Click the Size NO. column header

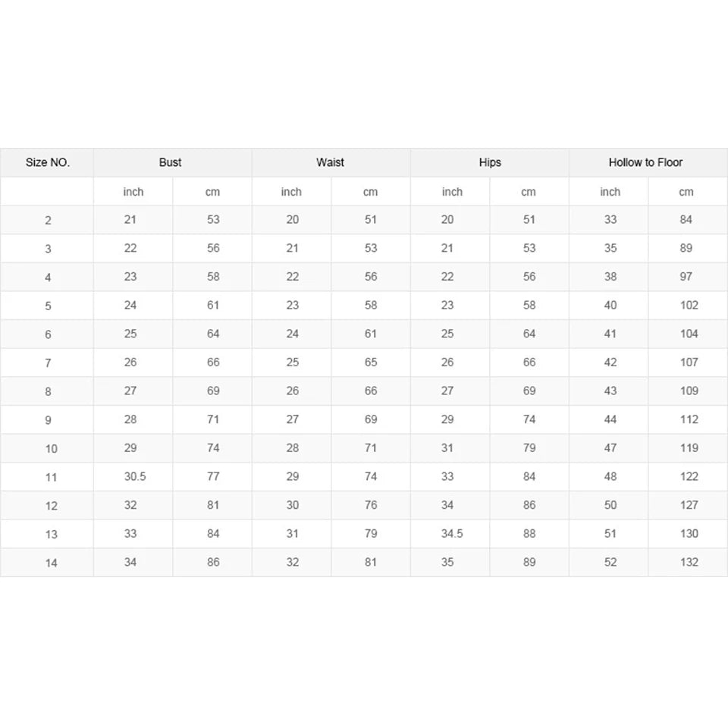(47, 162)
